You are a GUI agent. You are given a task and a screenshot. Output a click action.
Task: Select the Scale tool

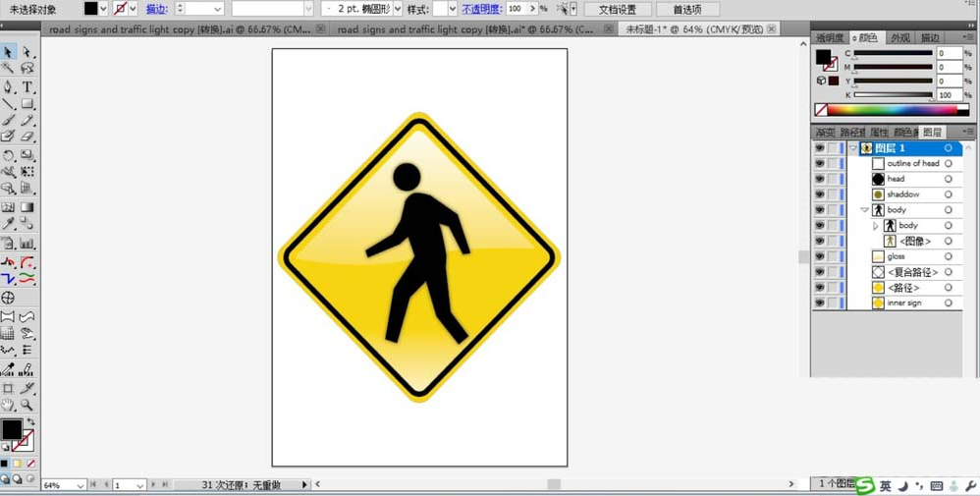click(27, 156)
